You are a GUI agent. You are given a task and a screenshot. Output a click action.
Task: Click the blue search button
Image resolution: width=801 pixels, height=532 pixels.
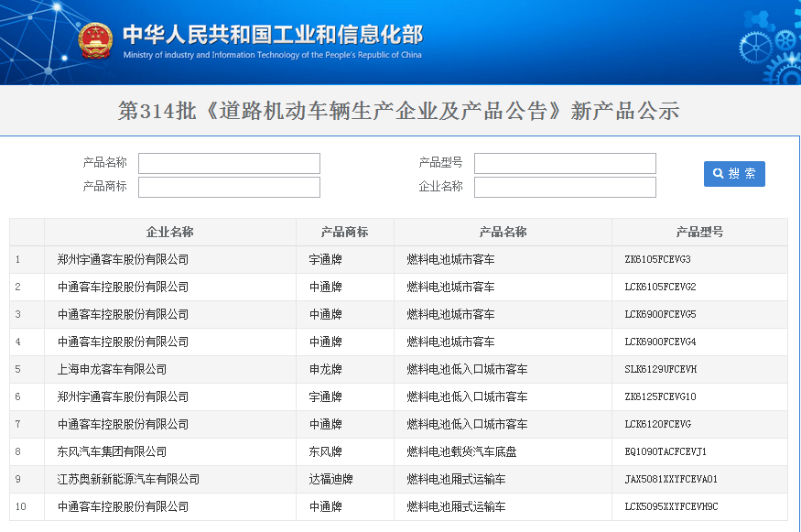click(x=734, y=174)
